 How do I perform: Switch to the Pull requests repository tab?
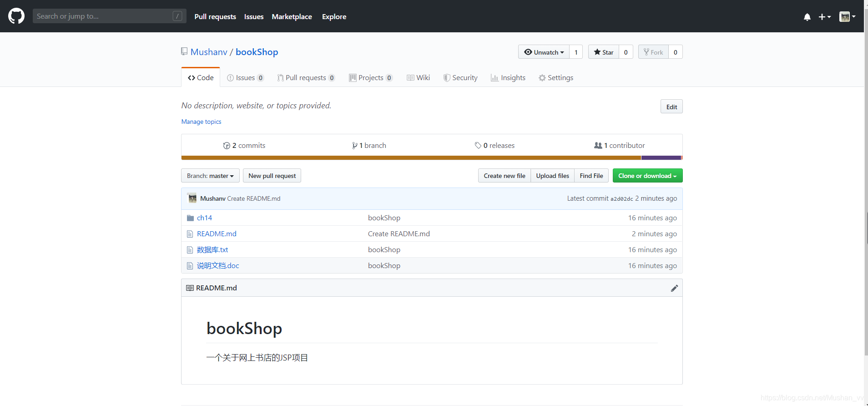point(306,78)
